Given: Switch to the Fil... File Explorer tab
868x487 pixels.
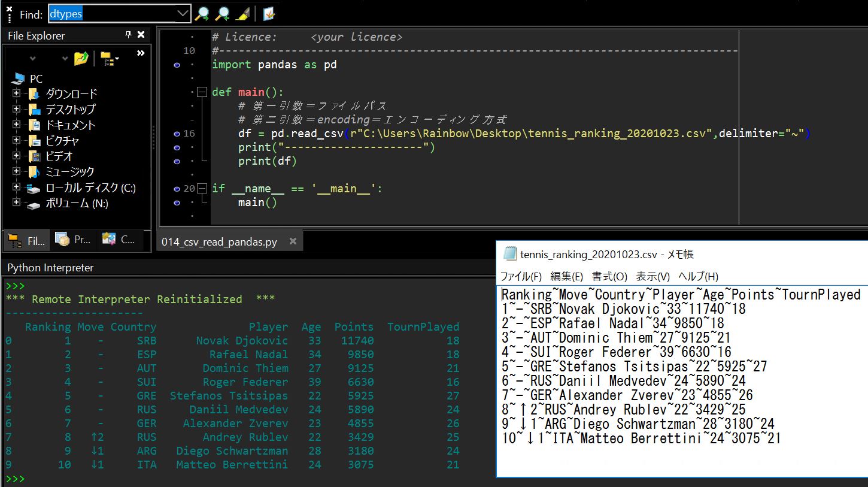Looking at the screenshot, I should (x=26, y=240).
